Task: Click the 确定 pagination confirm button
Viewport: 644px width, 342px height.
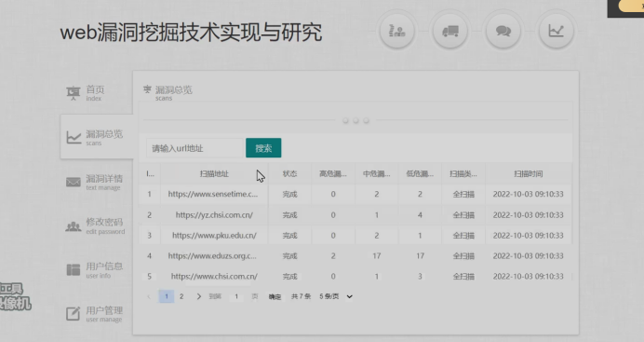Action: (x=275, y=296)
